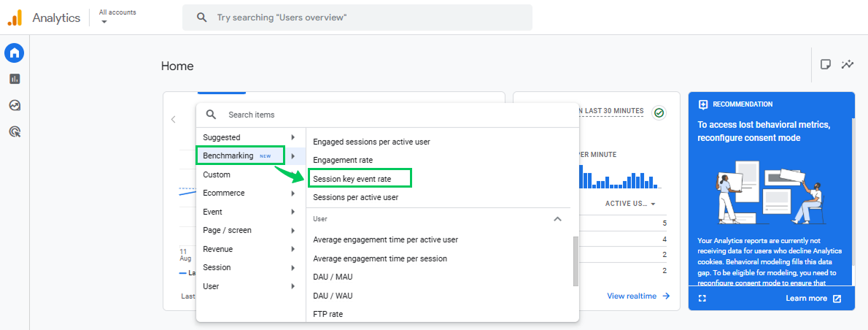868x330 pixels.
Task: Click the reconfigure consent mode headline
Action: click(x=764, y=131)
